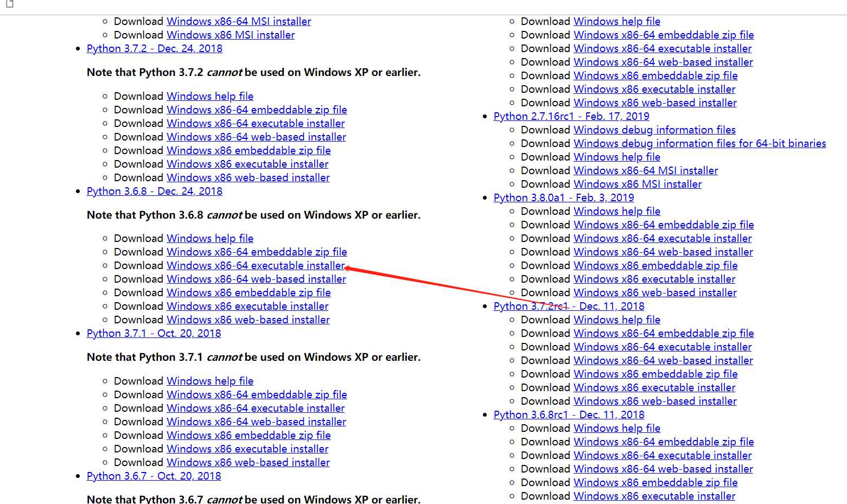847x504 pixels.
Task: Get Python 3.8.0a1 x86-64 embeddable zip file
Action: point(664,225)
